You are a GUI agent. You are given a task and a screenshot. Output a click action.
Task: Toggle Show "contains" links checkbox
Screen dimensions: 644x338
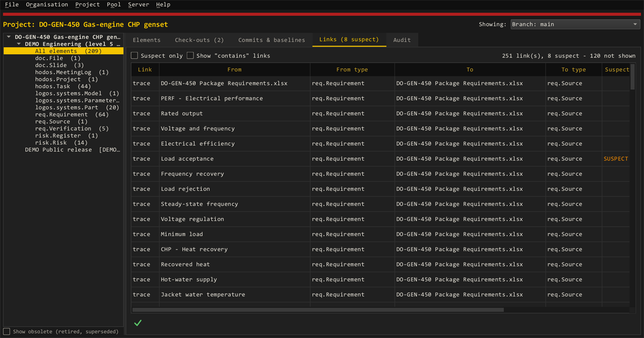click(x=190, y=55)
